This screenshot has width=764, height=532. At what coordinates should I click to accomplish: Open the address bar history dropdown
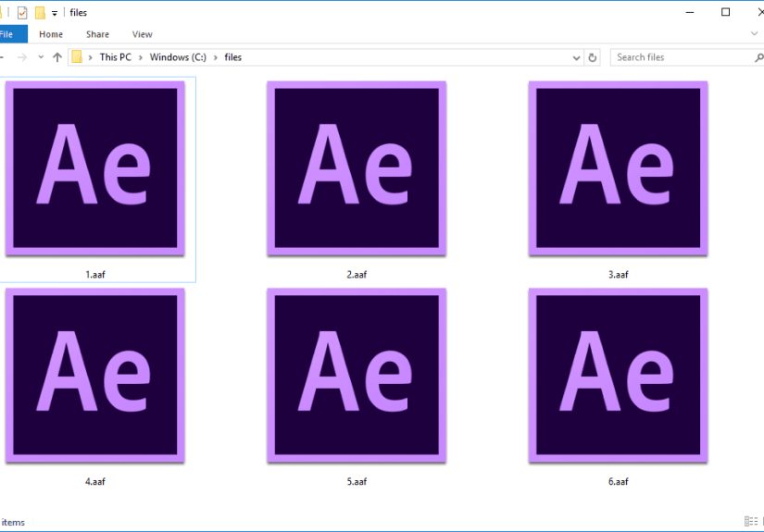[576, 58]
